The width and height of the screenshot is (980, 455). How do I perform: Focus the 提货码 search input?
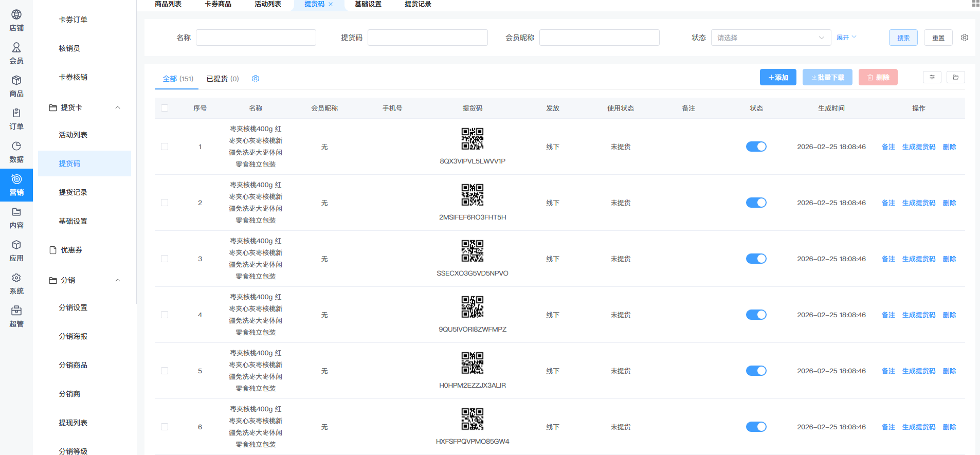pyautogui.click(x=428, y=38)
